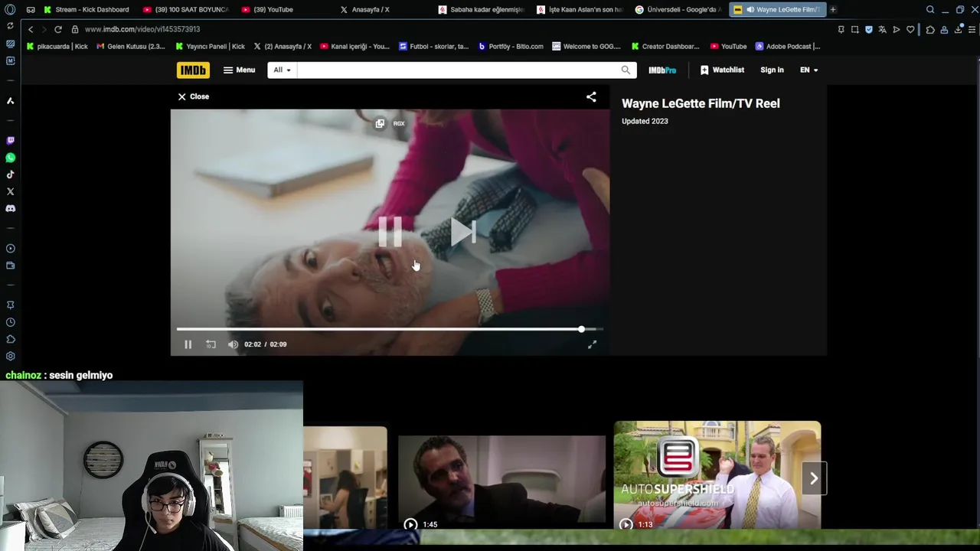Close the video player

pyautogui.click(x=193, y=96)
